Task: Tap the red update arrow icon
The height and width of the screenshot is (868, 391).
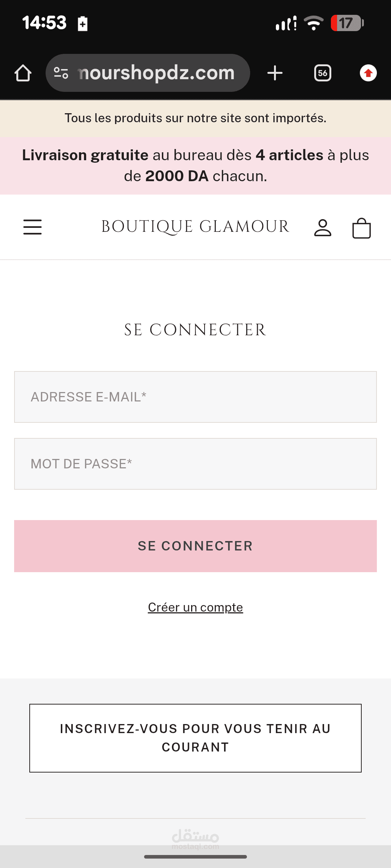Action: pyautogui.click(x=368, y=73)
